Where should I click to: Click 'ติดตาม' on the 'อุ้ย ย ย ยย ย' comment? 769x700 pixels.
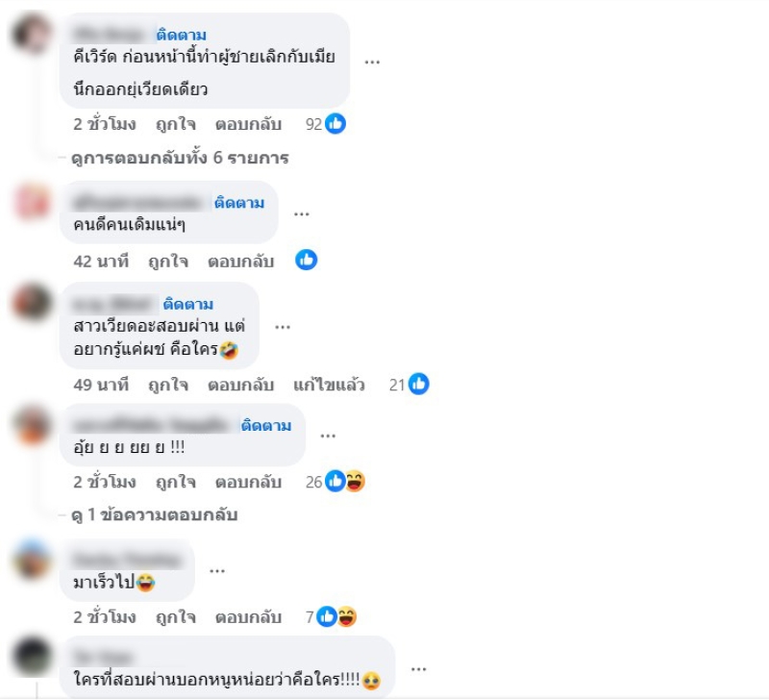click(266, 425)
